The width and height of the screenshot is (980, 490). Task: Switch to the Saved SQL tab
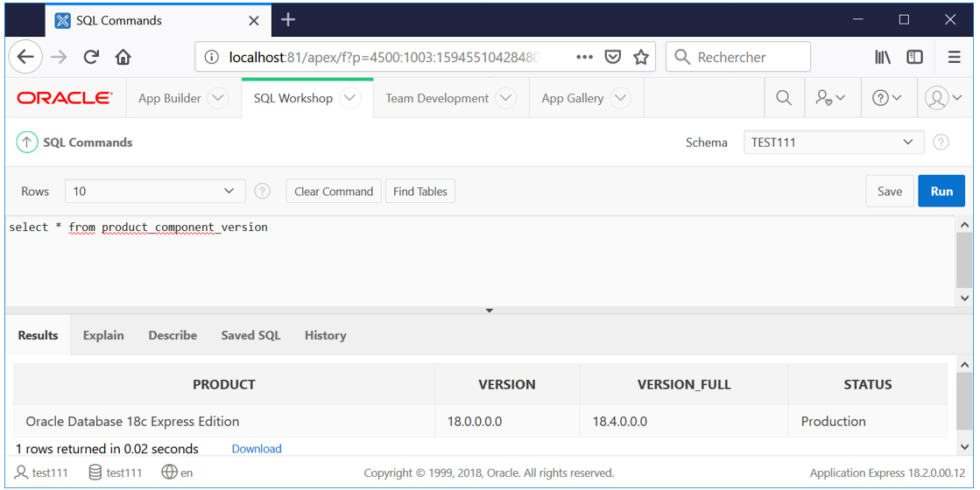click(x=250, y=335)
